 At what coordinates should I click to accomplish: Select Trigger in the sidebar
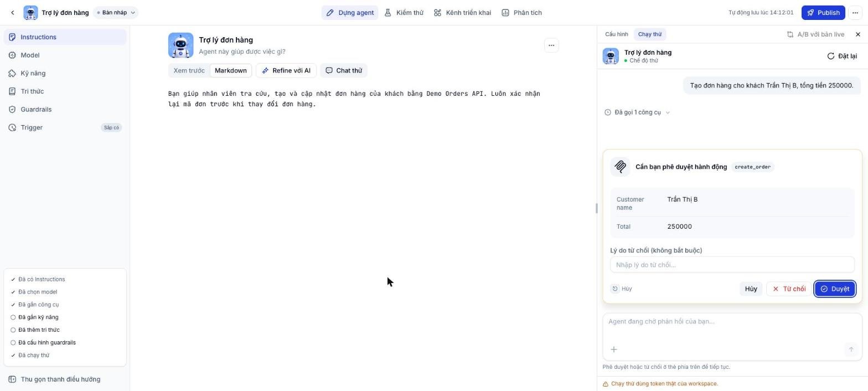click(x=65, y=127)
